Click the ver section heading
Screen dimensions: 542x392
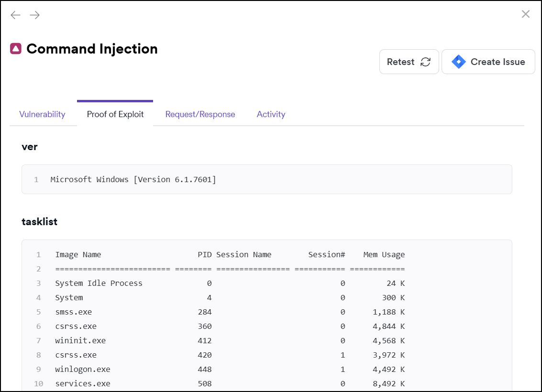coord(30,147)
